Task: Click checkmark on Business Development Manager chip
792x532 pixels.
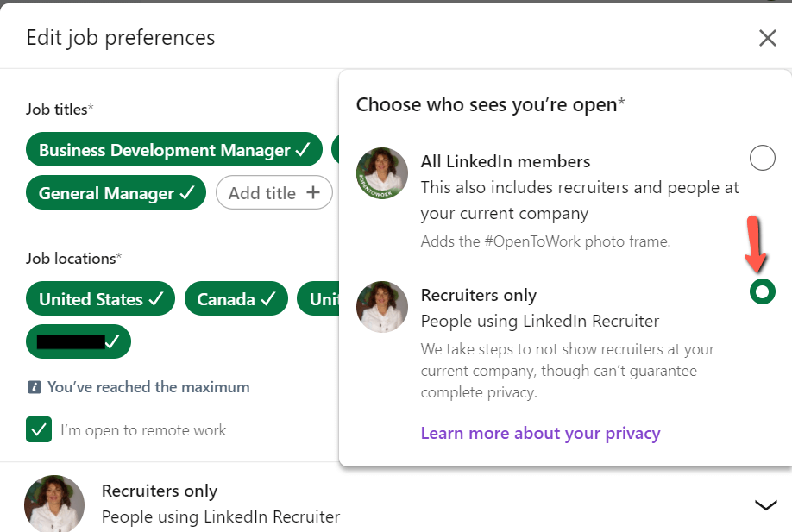Action: [303, 149]
